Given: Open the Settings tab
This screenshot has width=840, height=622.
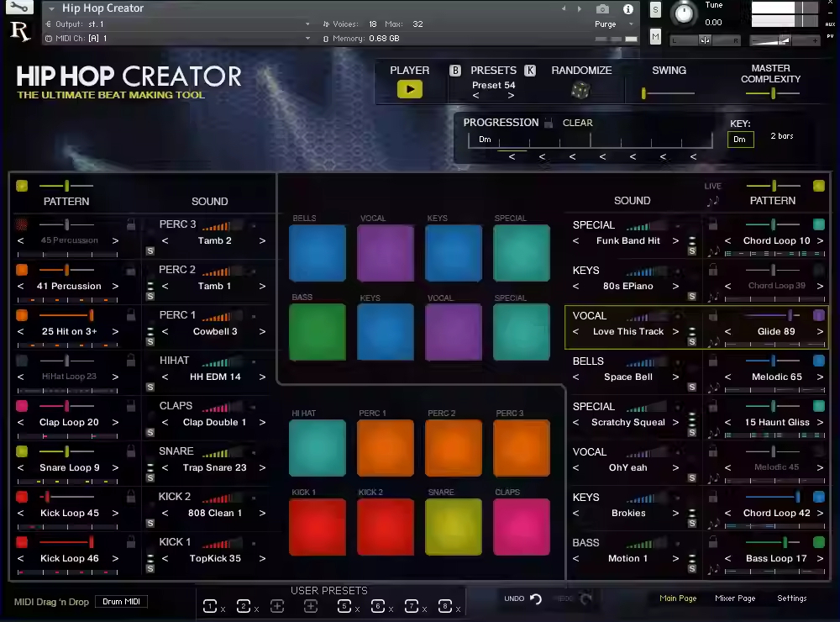Looking at the screenshot, I should click(x=792, y=598).
